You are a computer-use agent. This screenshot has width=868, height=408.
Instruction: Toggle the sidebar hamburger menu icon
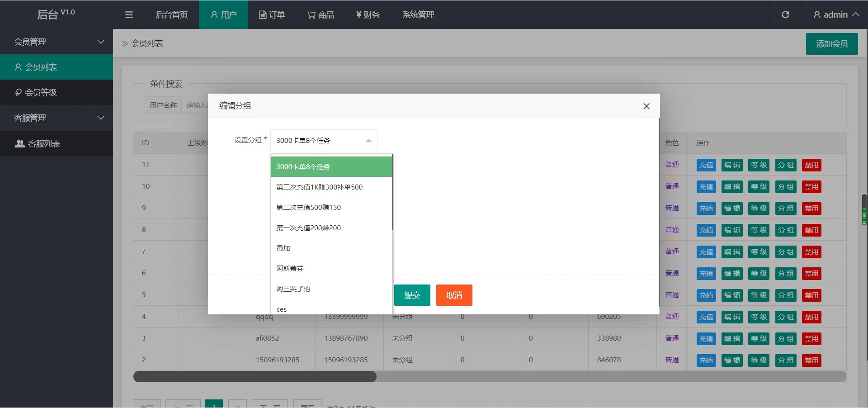tap(129, 14)
